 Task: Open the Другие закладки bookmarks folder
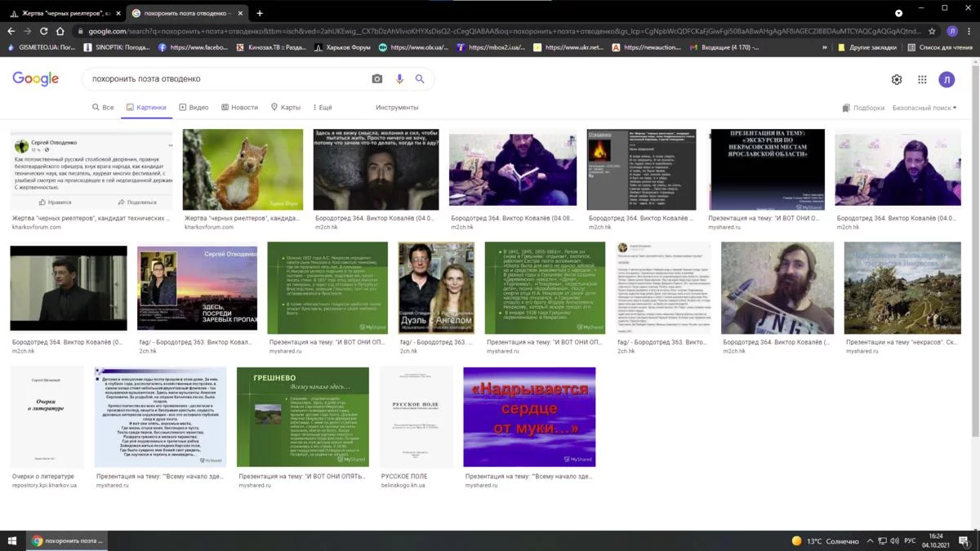point(866,48)
